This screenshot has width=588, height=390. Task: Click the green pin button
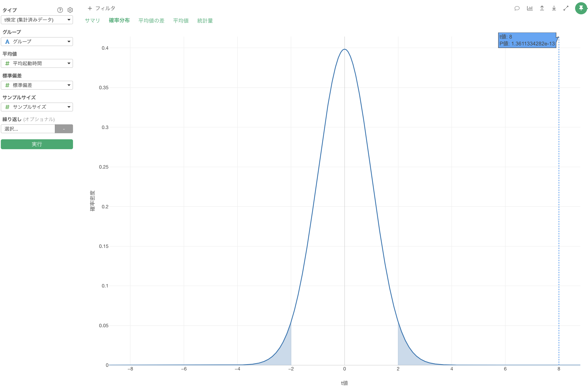coord(581,8)
